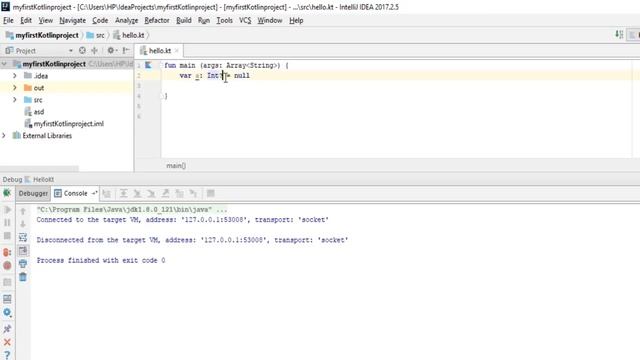
Task: Open VCS menu
Action: point(245,20)
